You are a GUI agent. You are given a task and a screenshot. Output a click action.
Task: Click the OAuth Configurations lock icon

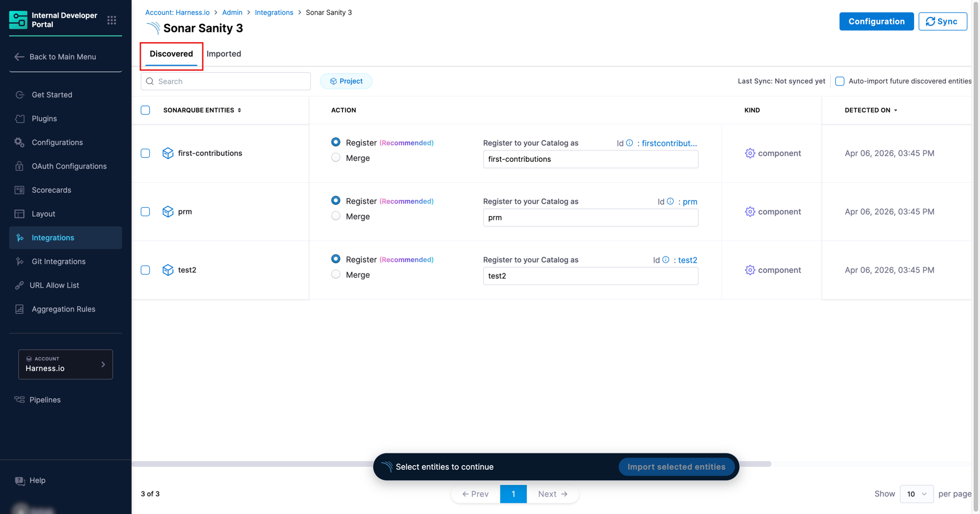pyautogui.click(x=20, y=166)
